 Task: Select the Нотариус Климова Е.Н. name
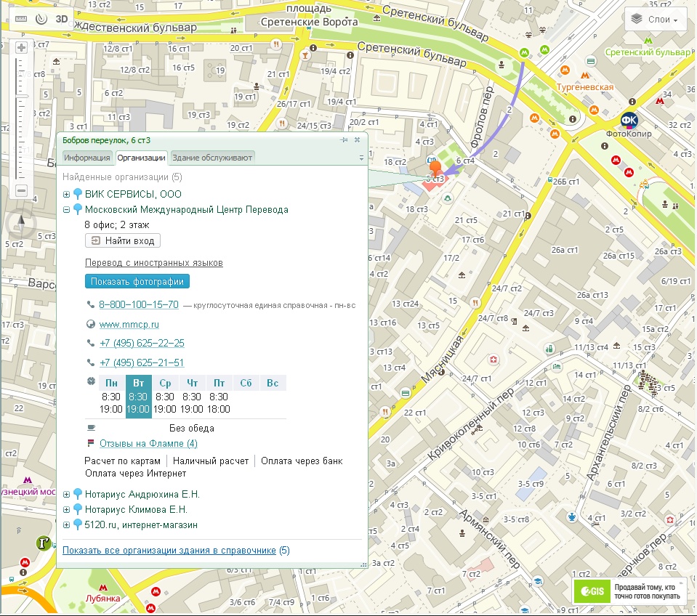click(x=136, y=509)
